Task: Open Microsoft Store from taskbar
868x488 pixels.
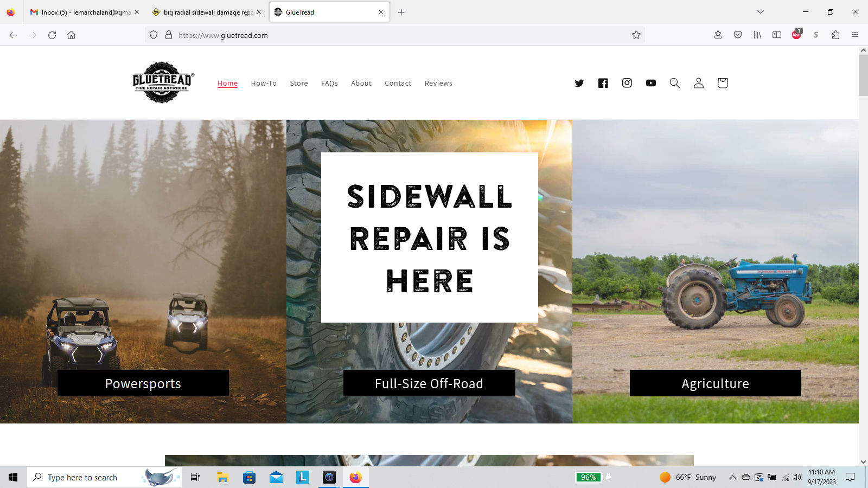Action: (249, 477)
